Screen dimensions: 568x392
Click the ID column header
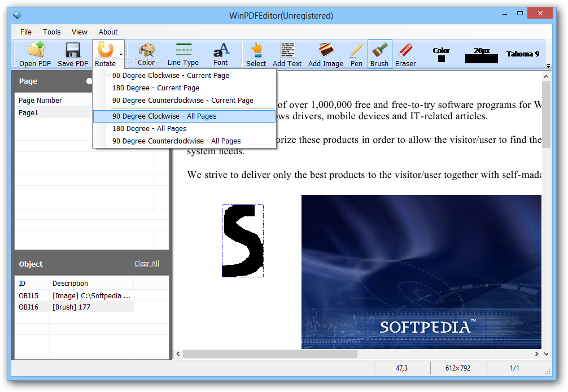click(x=32, y=284)
